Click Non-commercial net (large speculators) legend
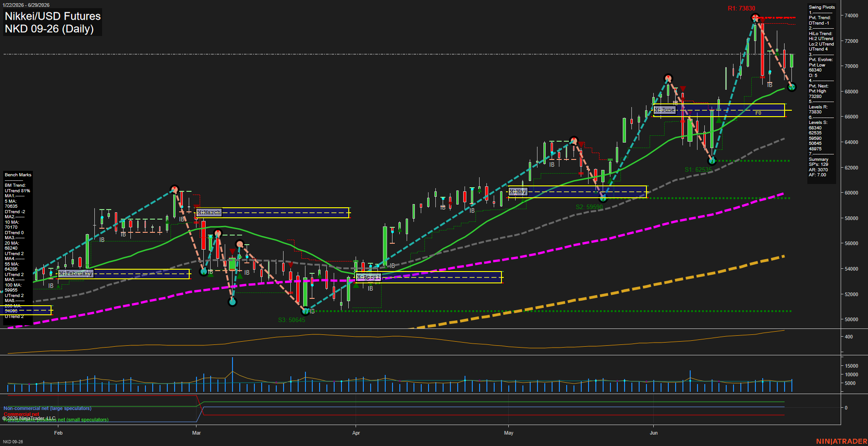The image size is (868, 446). (47, 409)
